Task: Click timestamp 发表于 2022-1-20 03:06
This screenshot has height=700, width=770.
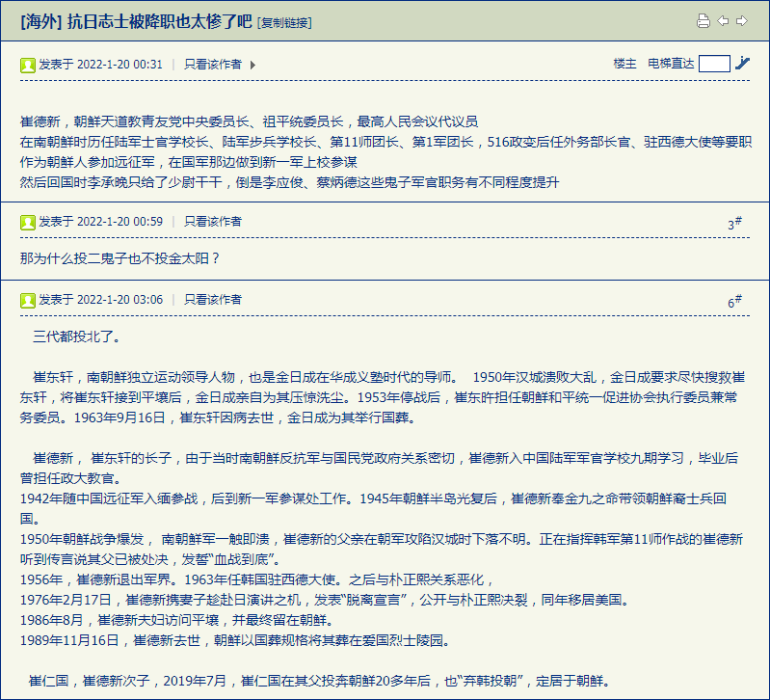Action: tap(100, 300)
